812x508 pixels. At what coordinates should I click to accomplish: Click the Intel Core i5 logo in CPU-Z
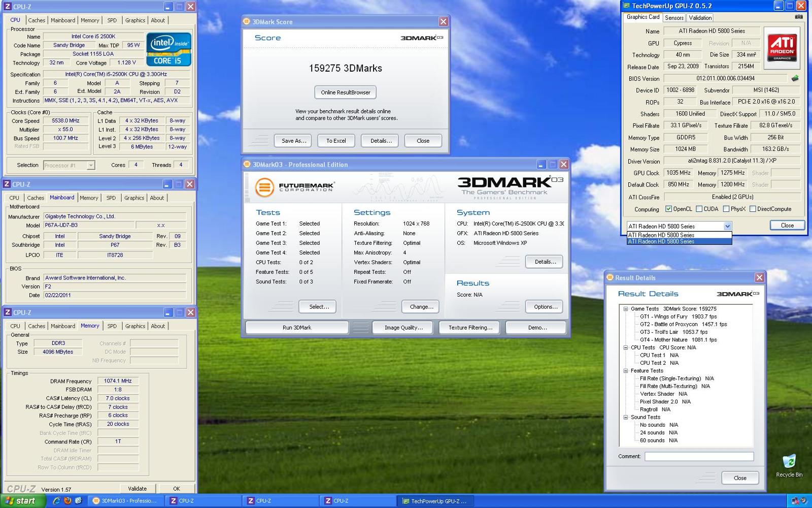coord(168,49)
